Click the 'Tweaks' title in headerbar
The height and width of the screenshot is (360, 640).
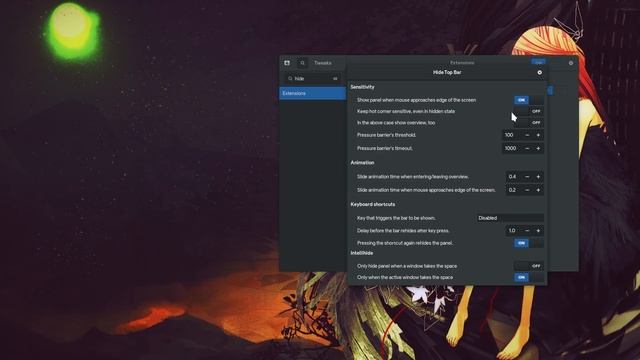click(322, 63)
